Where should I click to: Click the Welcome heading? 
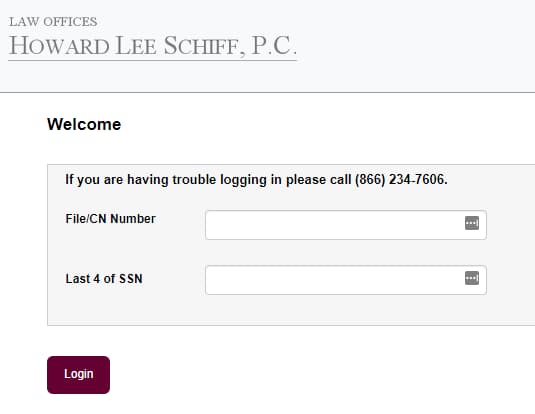coord(84,124)
